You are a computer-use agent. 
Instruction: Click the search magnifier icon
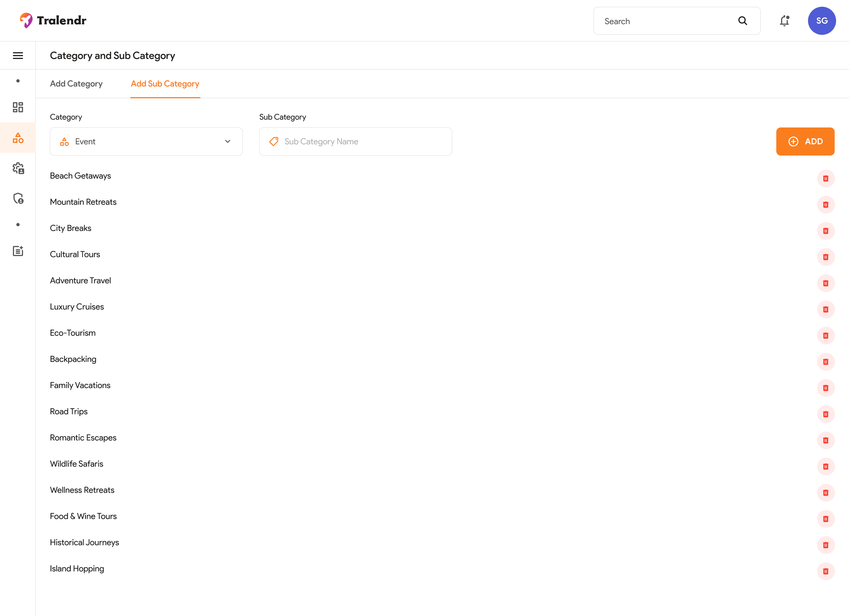click(x=743, y=21)
